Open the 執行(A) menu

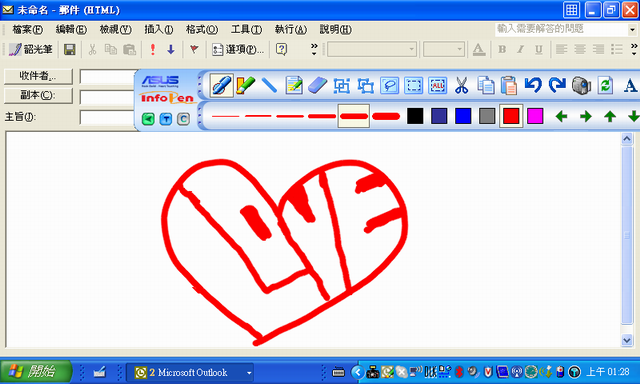(291, 29)
